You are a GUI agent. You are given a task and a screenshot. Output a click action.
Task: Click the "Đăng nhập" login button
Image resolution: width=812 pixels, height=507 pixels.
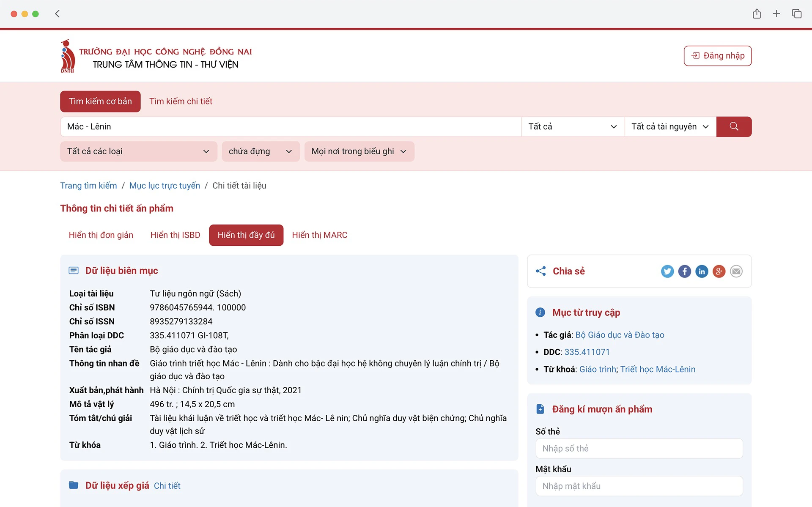tap(717, 56)
